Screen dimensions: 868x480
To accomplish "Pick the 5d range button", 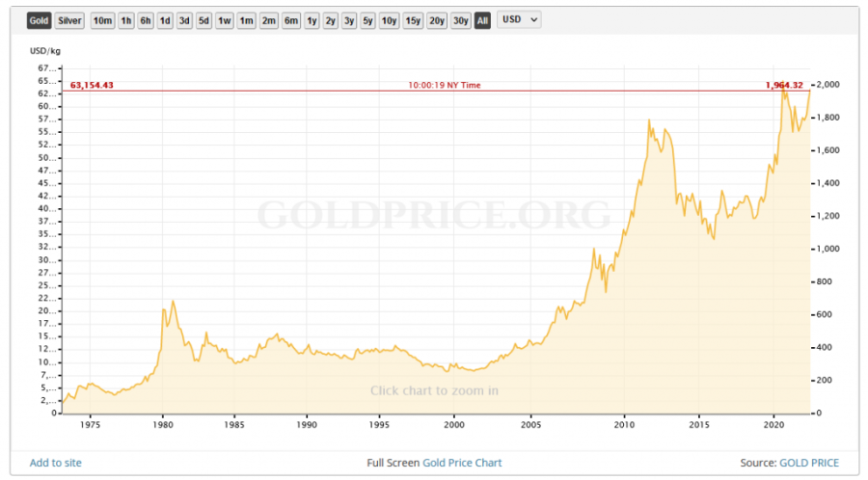I will pos(203,20).
